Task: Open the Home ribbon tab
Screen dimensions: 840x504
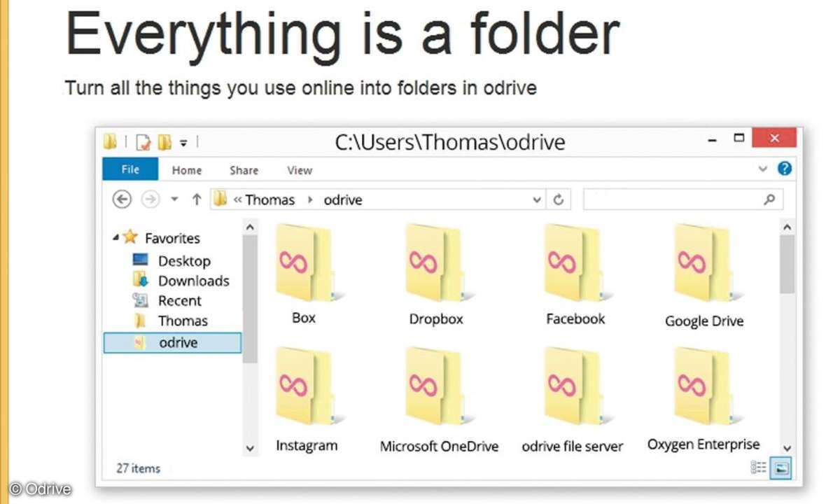Action: click(187, 170)
